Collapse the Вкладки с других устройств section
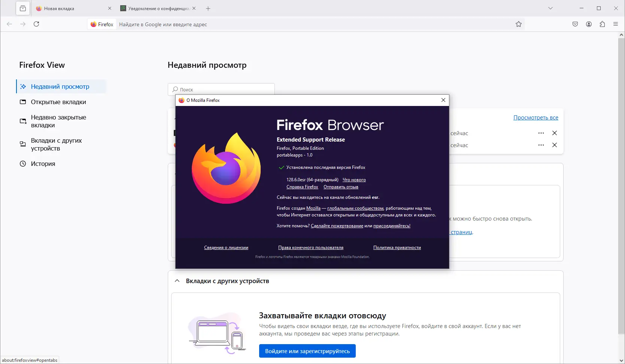 [177, 280]
